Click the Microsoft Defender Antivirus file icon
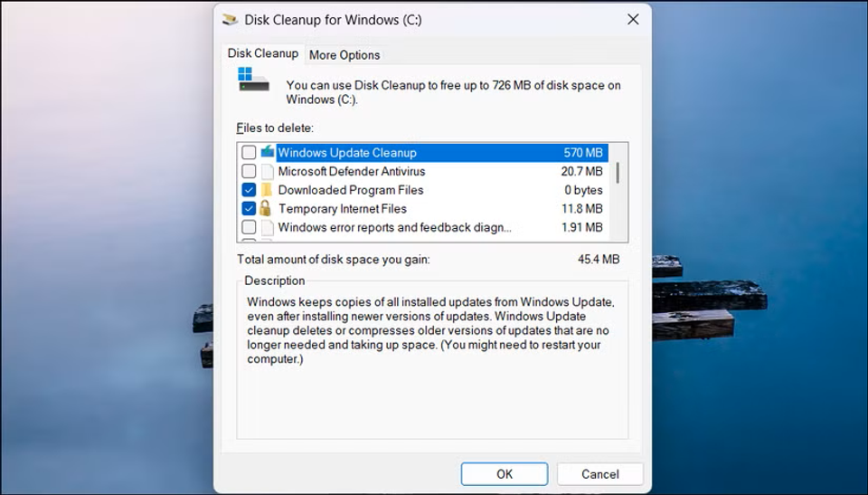Image resolution: width=868 pixels, height=495 pixels. tap(268, 171)
